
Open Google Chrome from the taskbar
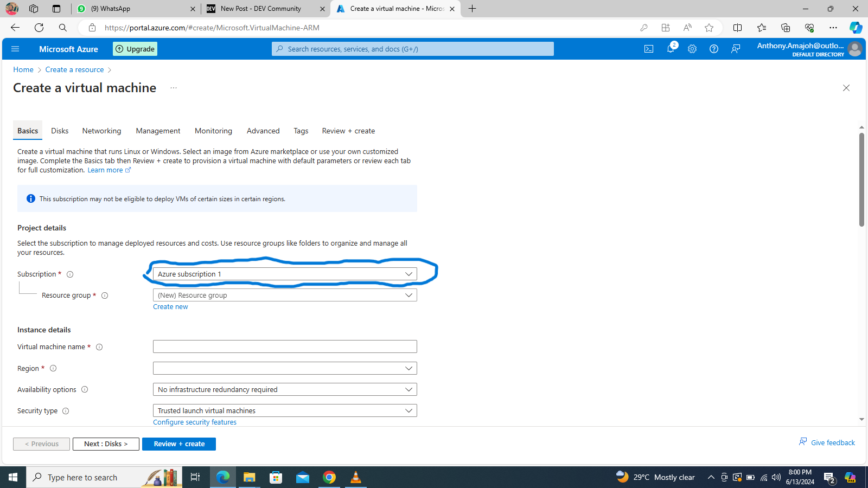point(329,477)
